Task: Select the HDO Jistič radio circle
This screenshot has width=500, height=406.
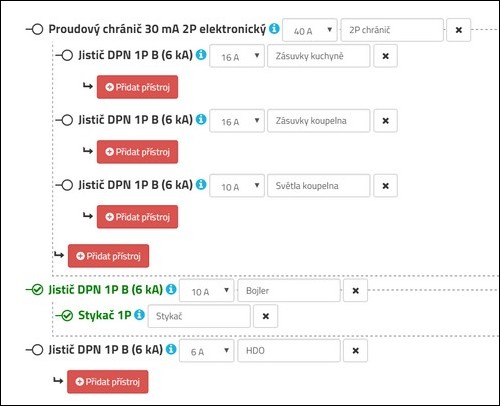Action: pyautogui.click(x=37, y=350)
